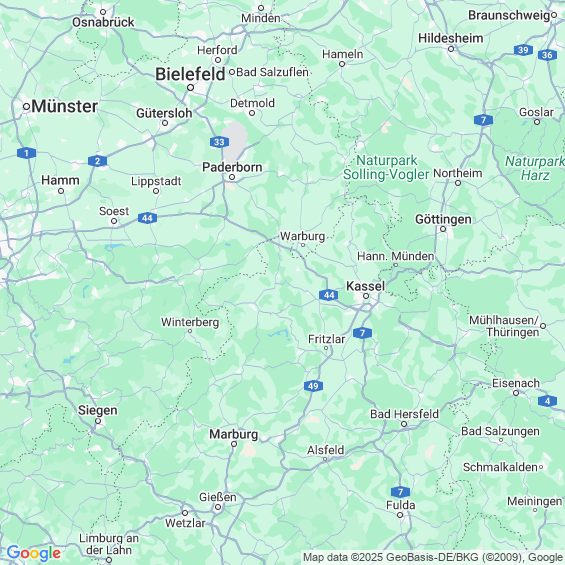Click the Google logo

coord(34,553)
